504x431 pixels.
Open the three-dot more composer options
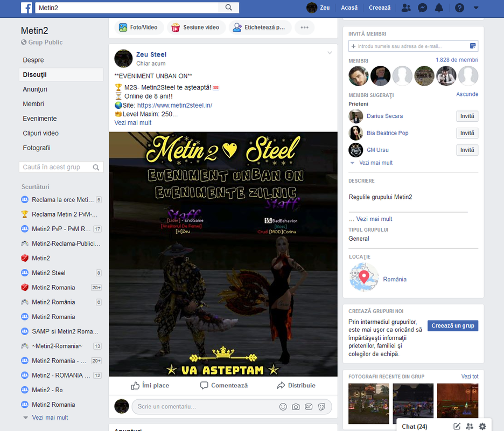click(x=304, y=27)
